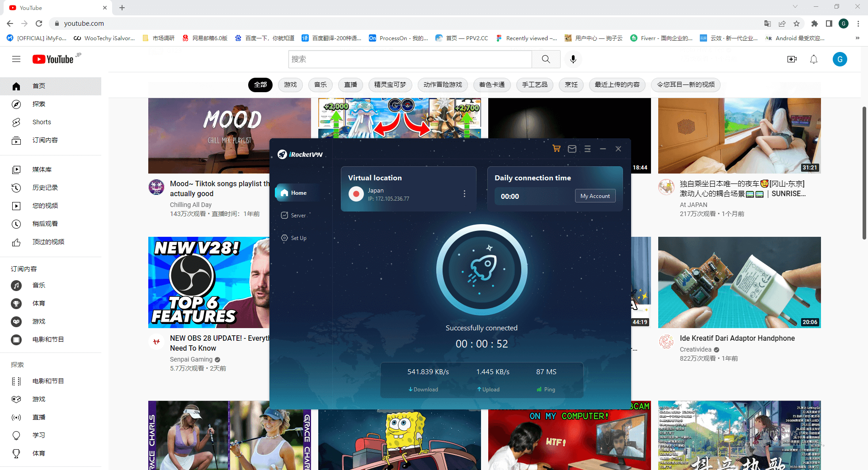
Task: Select the 首页 item in the YouTube sidebar
Action: 51,86
